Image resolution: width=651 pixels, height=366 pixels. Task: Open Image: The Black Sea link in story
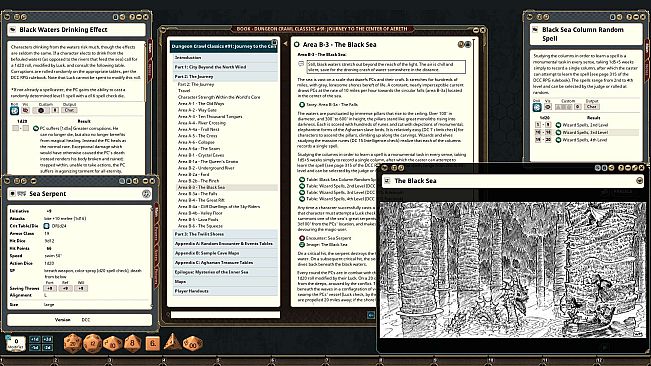(302, 244)
